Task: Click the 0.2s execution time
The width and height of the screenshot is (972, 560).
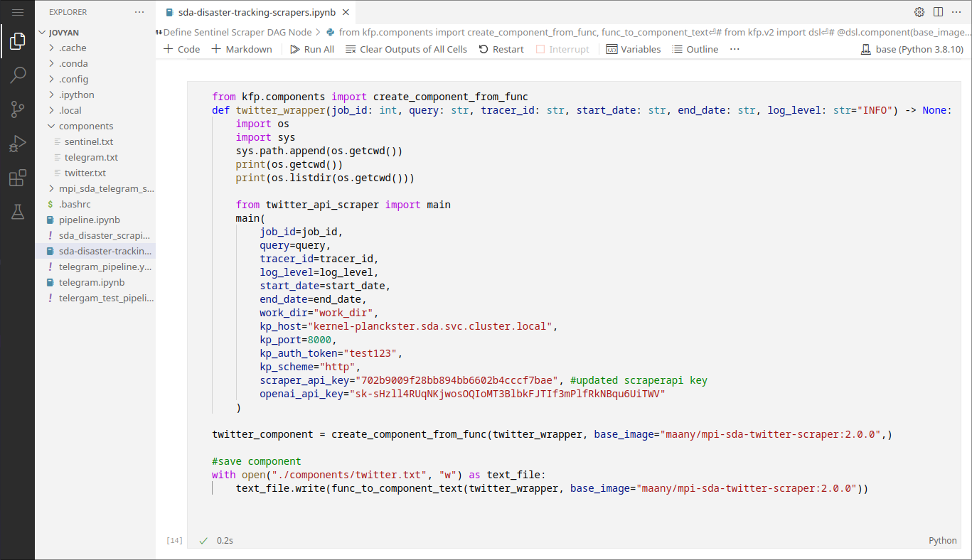Action: (225, 540)
